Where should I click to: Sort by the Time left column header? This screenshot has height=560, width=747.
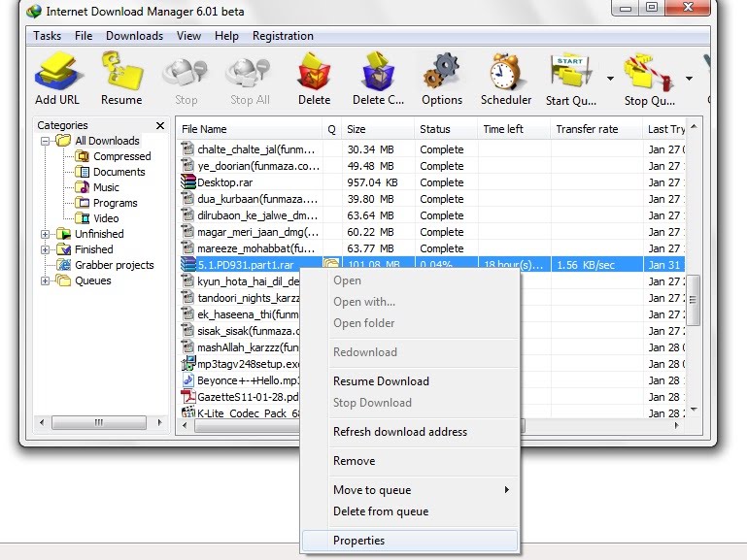point(515,129)
